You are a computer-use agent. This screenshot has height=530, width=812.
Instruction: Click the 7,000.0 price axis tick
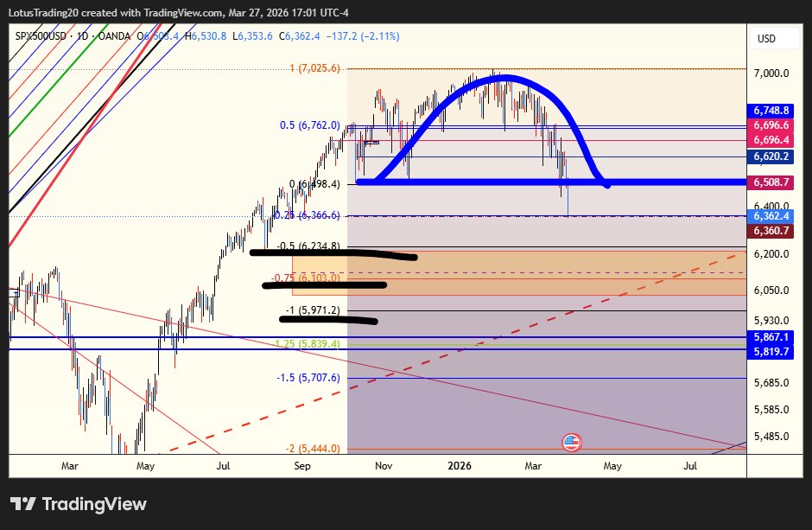(771, 73)
